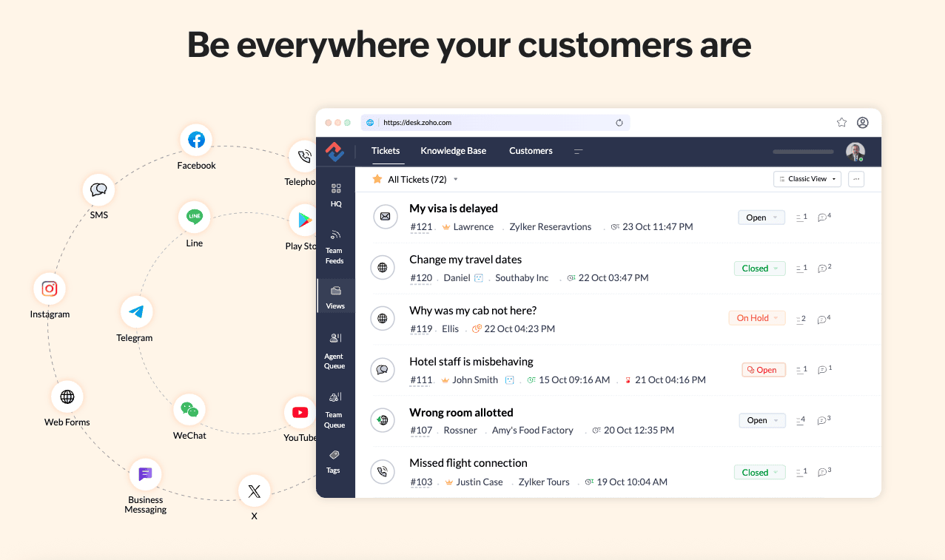Switch to the Tickets tab
Image resolution: width=945 pixels, height=560 pixels.
386,151
